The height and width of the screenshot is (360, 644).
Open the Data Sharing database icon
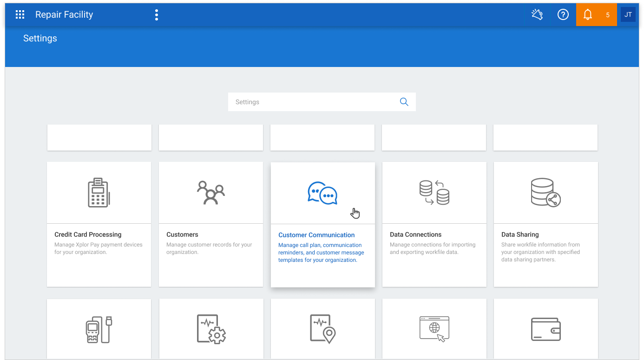[x=546, y=193]
